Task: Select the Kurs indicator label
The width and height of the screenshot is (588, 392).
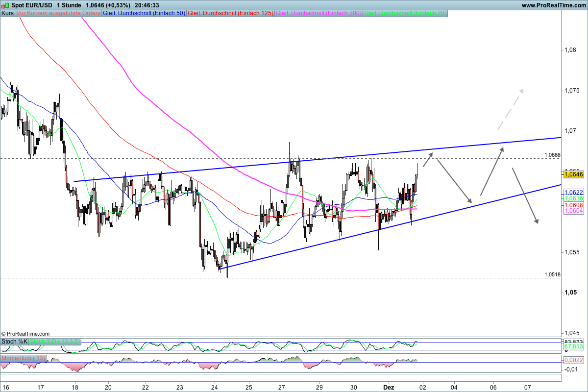Action: tap(7, 13)
